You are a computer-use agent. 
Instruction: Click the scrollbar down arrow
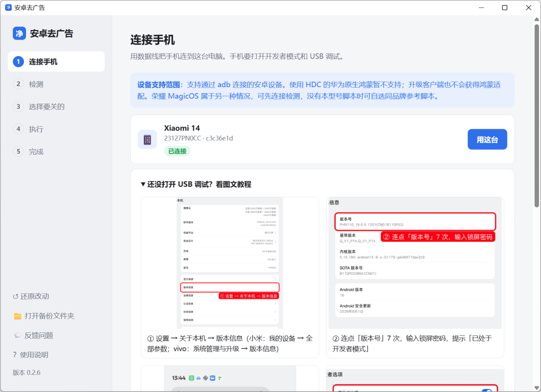[536, 388]
